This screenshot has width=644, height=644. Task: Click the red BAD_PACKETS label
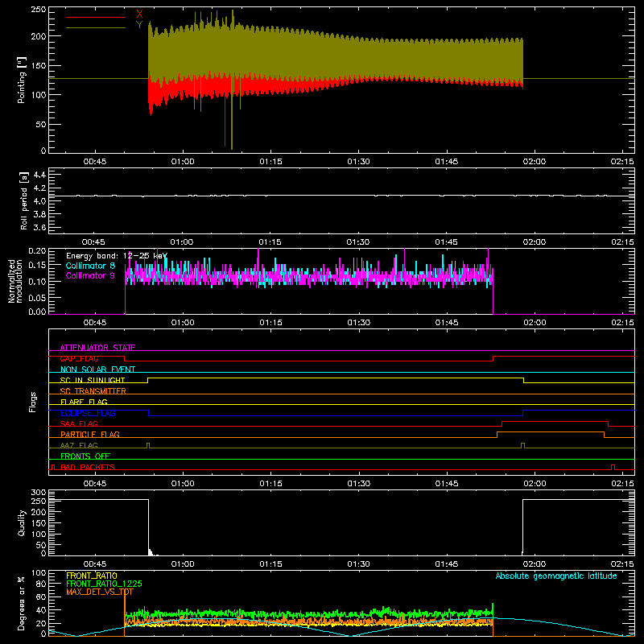[x=88, y=468]
